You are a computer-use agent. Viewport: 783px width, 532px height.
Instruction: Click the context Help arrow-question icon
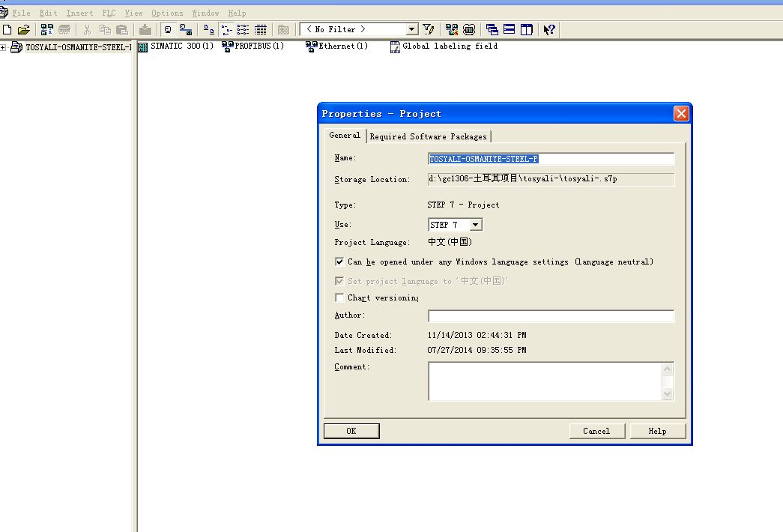[x=549, y=29]
